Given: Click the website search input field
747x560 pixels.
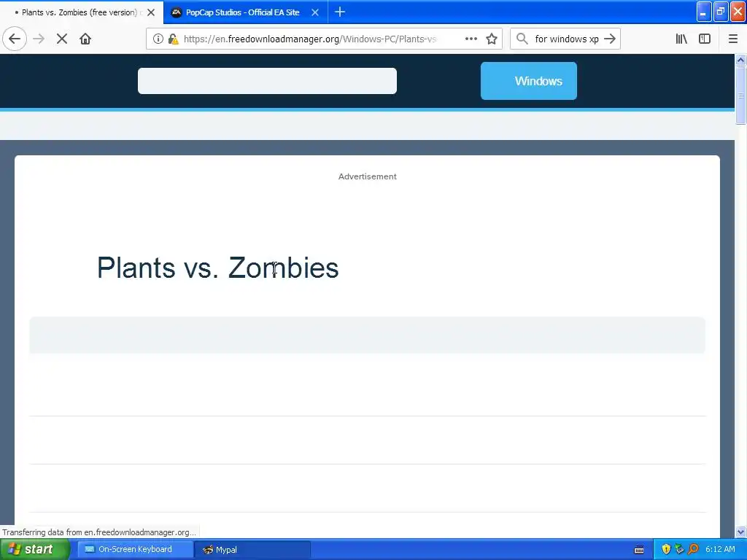Looking at the screenshot, I should 267,80.
